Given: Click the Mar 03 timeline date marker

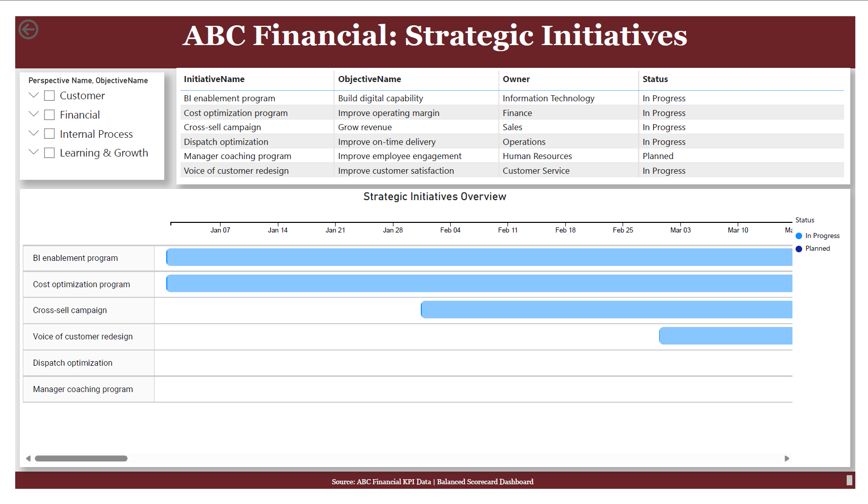Looking at the screenshot, I should tap(680, 230).
